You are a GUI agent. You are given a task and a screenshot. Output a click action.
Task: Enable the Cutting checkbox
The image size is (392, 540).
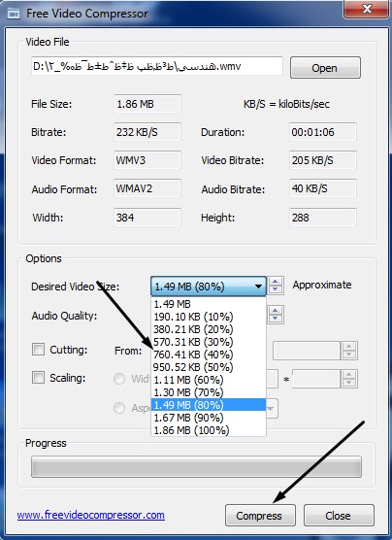(38, 350)
